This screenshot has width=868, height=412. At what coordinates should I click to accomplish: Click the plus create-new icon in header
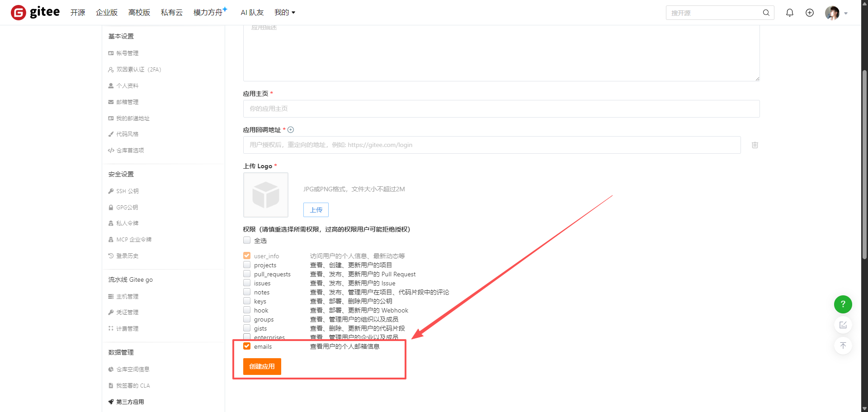(x=809, y=13)
